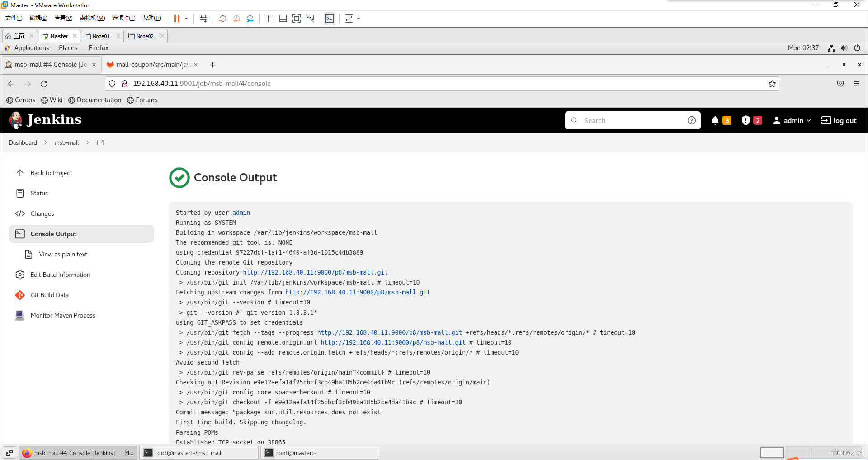Open the power options dropdown arrow next to pause
This screenshot has height=460, width=868.
click(x=186, y=19)
